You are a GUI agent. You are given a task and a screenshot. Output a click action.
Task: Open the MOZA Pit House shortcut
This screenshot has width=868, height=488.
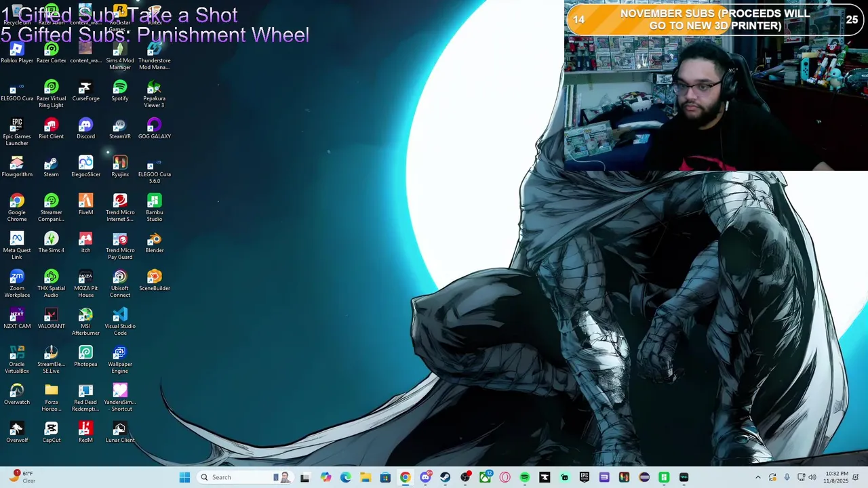pyautogui.click(x=85, y=285)
